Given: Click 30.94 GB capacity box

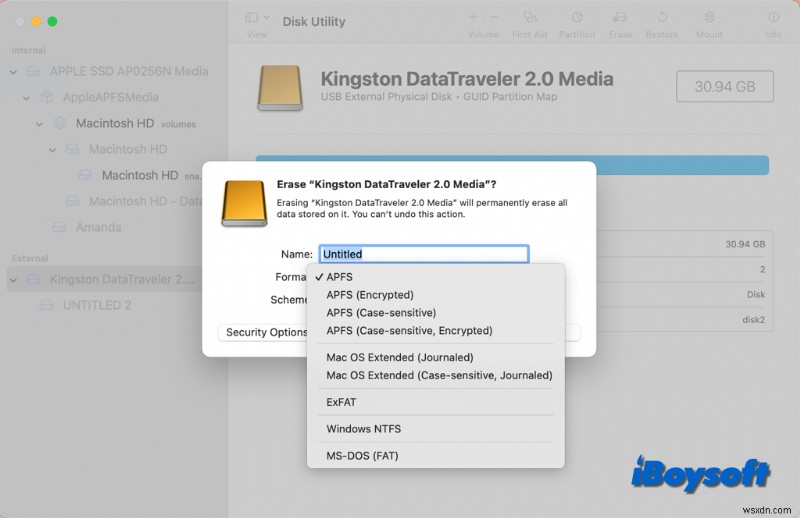Looking at the screenshot, I should coord(724,86).
